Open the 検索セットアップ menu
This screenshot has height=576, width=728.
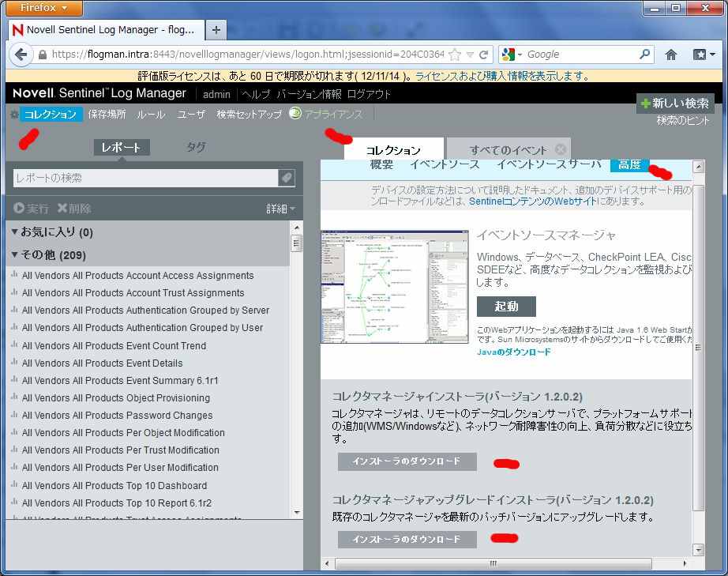pos(249,115)
